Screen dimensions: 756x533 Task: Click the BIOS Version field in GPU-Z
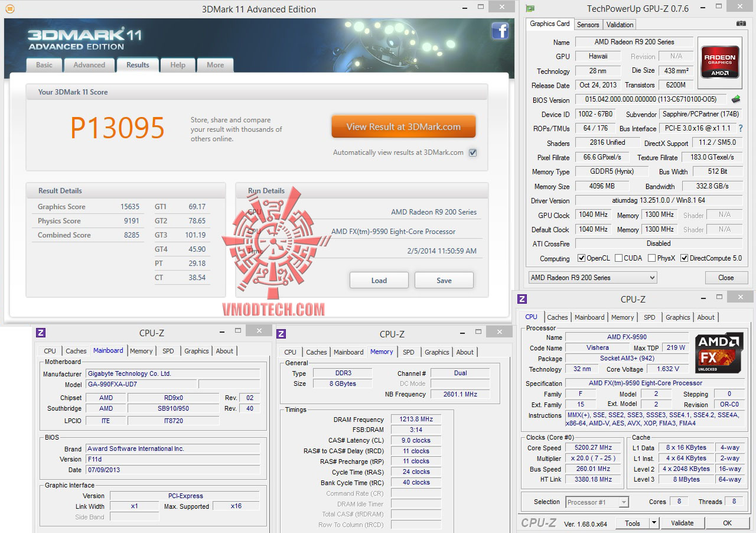coord(651,100)
